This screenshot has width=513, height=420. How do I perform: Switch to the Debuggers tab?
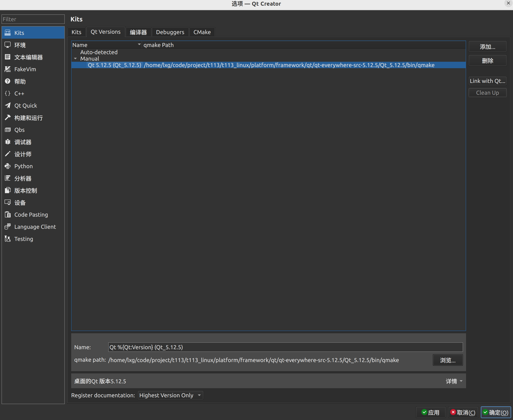click(170, 32)
